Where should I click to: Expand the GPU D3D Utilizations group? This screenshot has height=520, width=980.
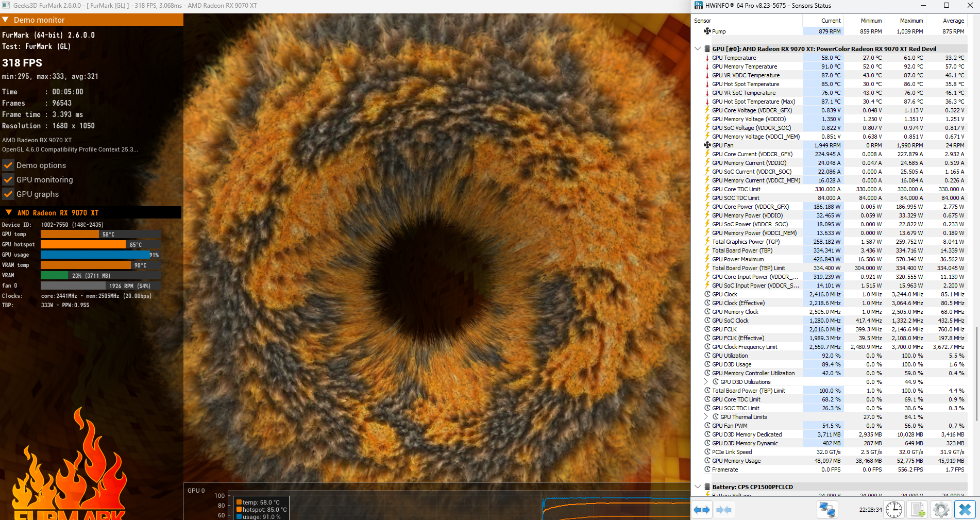coord(706,382)
